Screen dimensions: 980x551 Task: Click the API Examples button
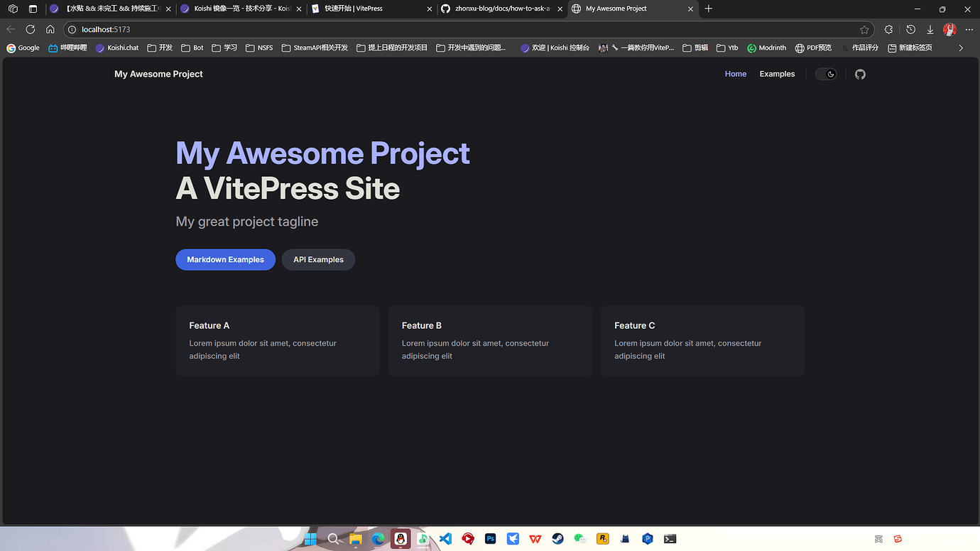318,259
